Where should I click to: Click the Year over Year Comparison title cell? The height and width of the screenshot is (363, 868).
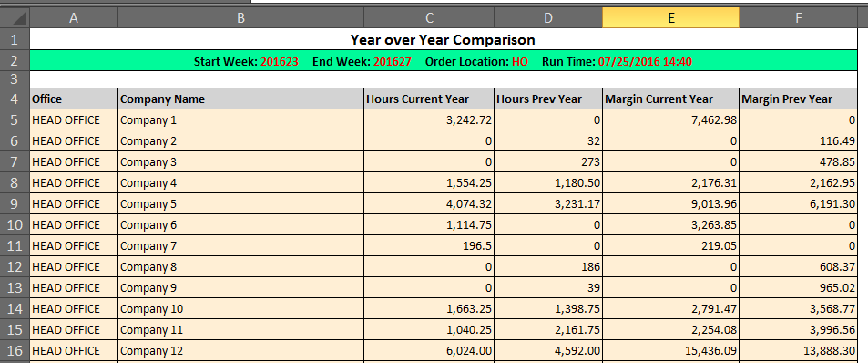[x=444, y=40]
